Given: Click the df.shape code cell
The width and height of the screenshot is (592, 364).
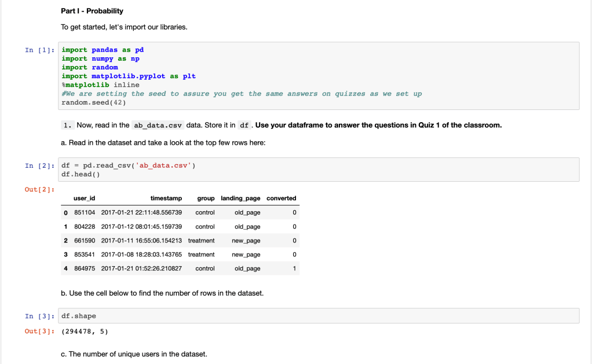Looking at the screenshot, I should (319, 316).
